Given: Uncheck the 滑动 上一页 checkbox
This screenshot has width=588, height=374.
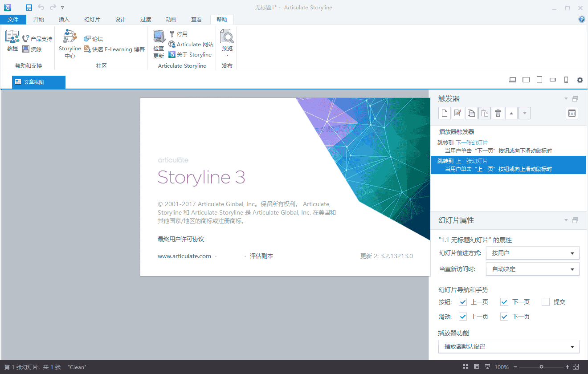Looking at the screenshot, I should tap(463, 317).
